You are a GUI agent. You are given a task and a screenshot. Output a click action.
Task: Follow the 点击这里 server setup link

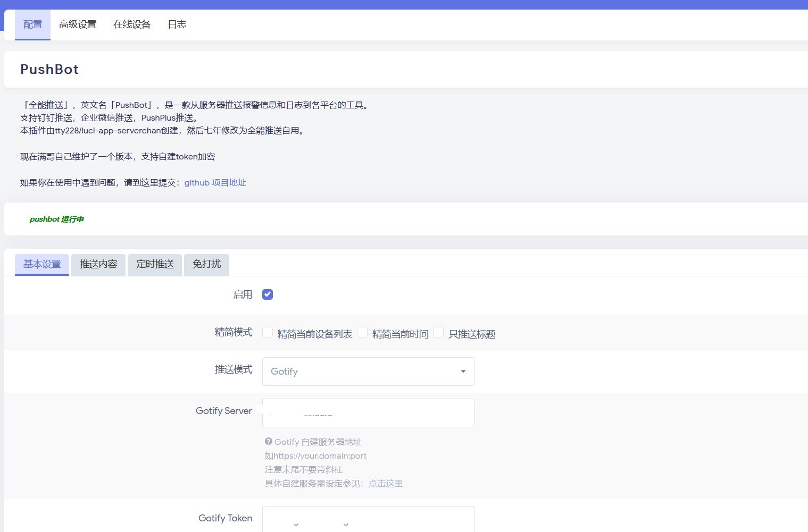pos(386,484)
